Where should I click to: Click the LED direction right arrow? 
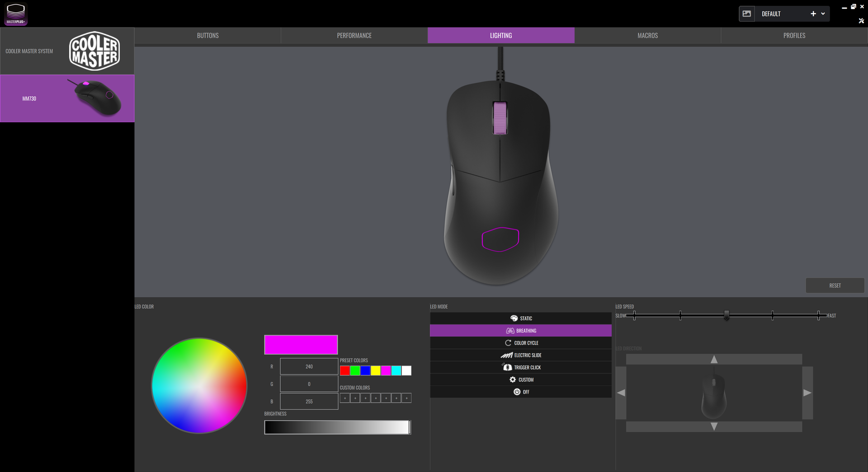pos(807,393)
